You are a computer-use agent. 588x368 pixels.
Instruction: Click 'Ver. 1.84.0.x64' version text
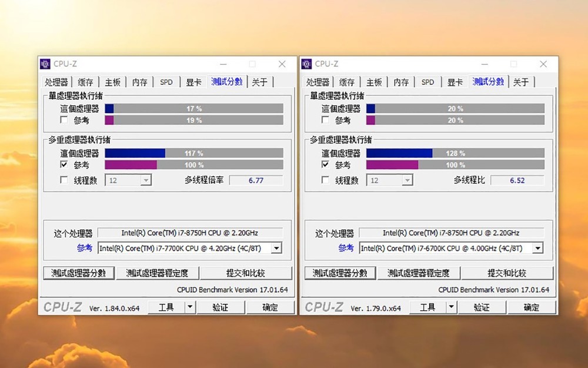[115, 309]
